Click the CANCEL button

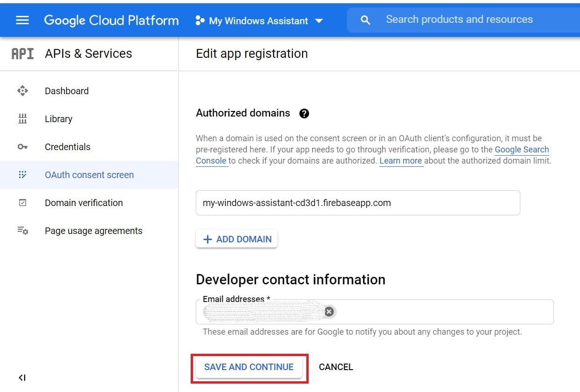coord(336,367)
